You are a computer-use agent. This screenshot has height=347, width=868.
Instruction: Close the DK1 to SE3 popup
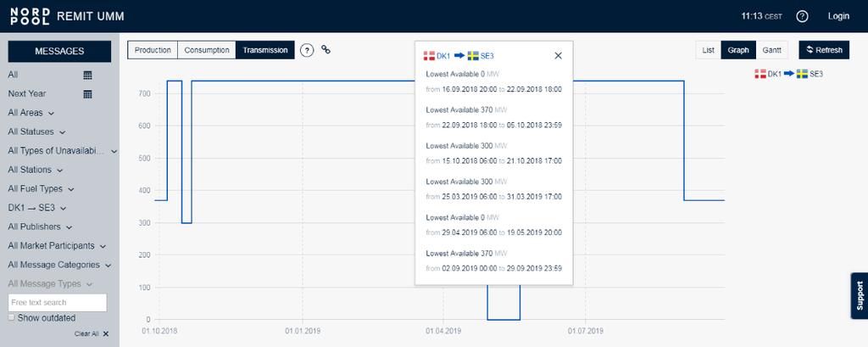558,55
